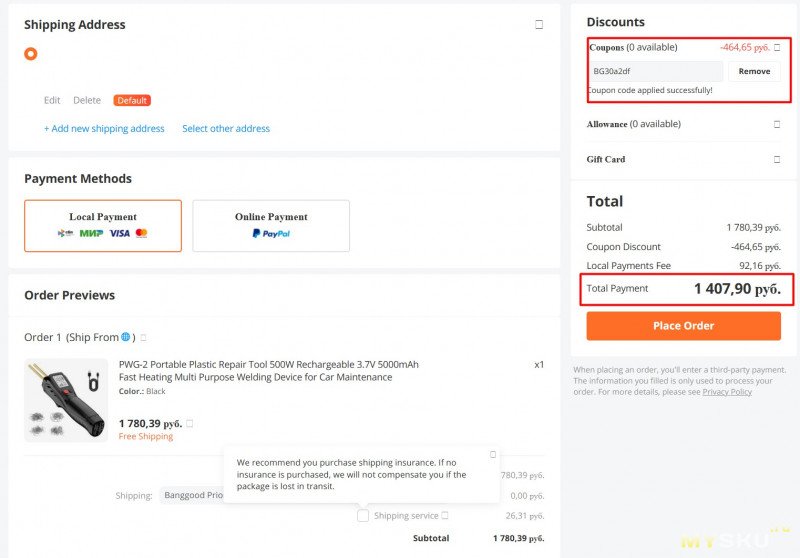This screenshot has width=800, height=558.
Task: Click the Shipping service info icon
Action: click(x=445, y=516)
